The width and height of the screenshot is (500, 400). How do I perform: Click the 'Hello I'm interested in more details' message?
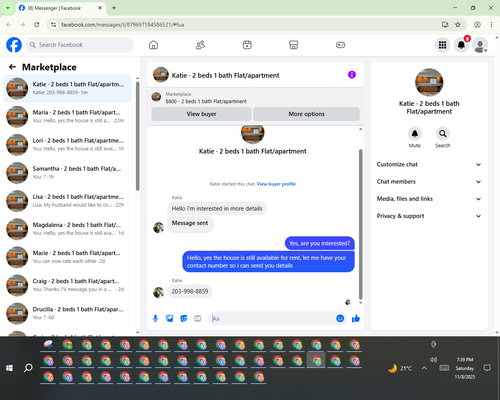tap(217, 209)
